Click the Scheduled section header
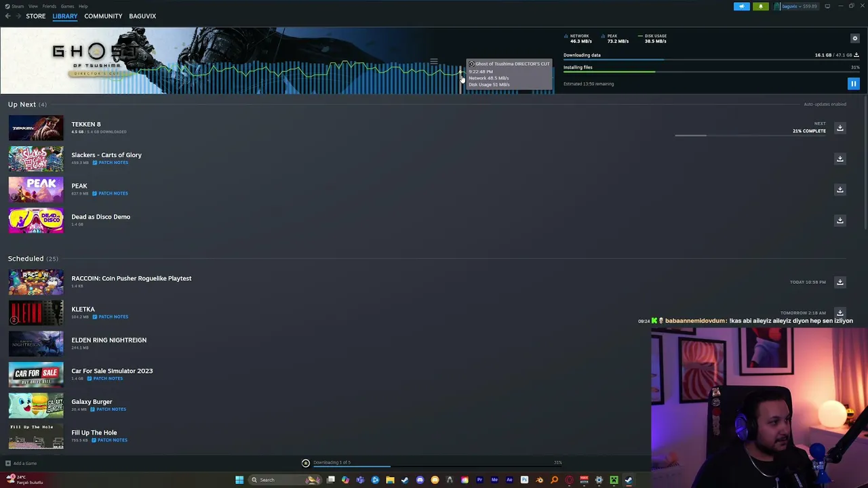 tap(33, 258)
